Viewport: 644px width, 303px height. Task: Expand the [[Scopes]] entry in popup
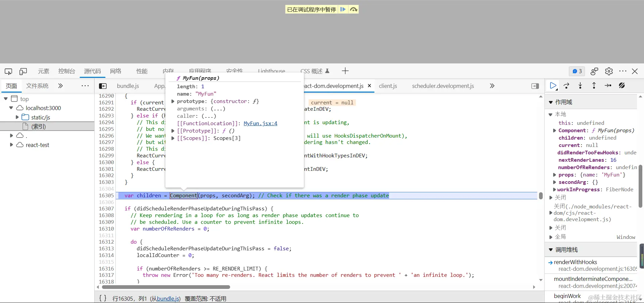coord(173,138)
